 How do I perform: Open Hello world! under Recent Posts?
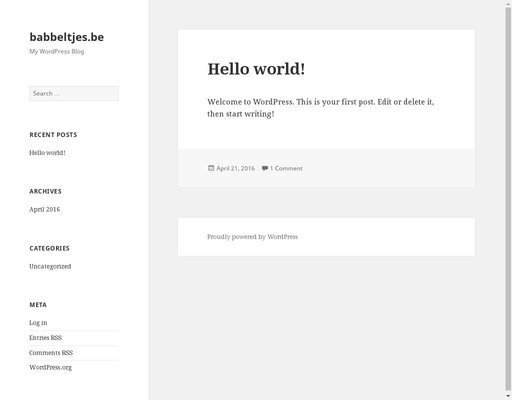47,153
